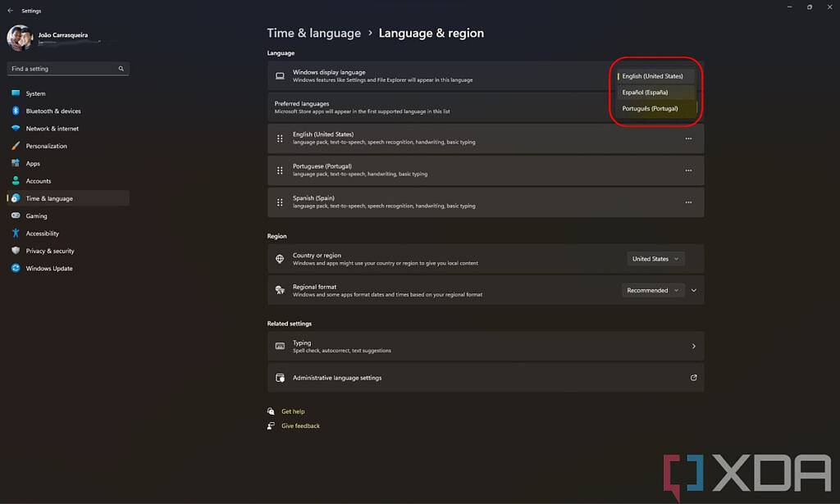840x504 pixels.
Task: Go to Network & internet
Action: (x=68, y=129)
